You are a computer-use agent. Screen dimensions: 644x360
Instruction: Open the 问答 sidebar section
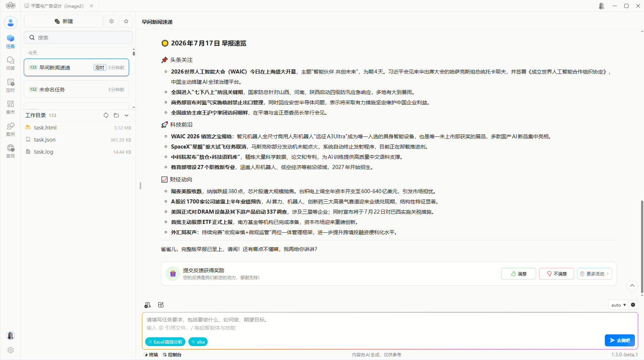pos(11,63)
